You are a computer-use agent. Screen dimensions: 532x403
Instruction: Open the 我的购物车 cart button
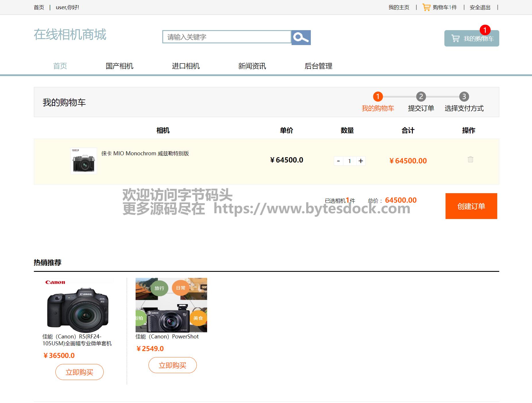coord(471,38)
